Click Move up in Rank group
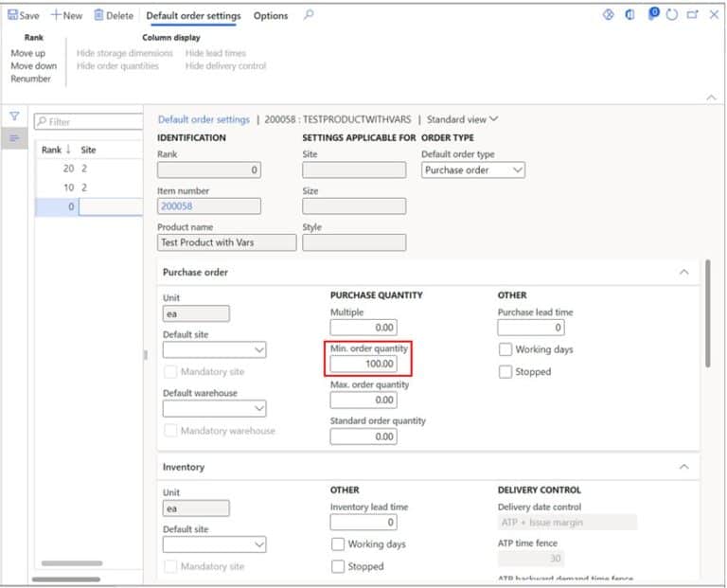The image size is (727, 588). [28, 54]
